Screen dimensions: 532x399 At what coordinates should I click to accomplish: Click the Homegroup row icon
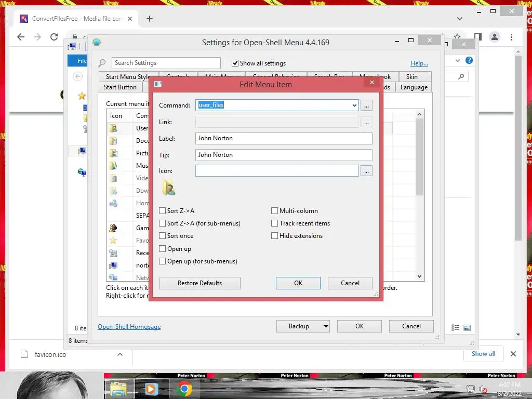point(113,203)
